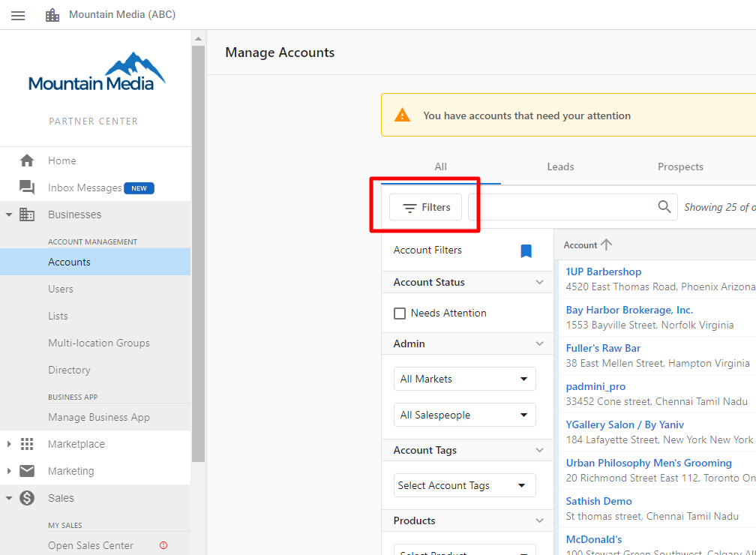
Task: Open the Sathish Demo account
Action: click(598, 501)
